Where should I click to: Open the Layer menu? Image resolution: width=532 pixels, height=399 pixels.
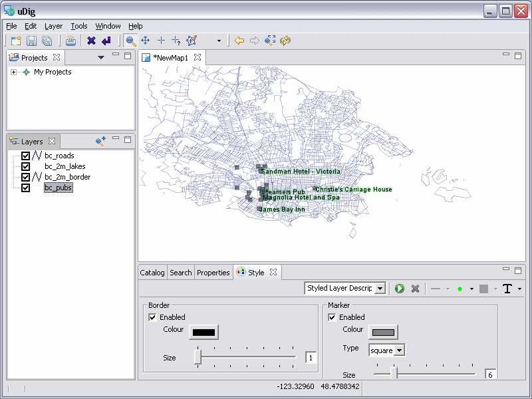click(x=53, y=26)
